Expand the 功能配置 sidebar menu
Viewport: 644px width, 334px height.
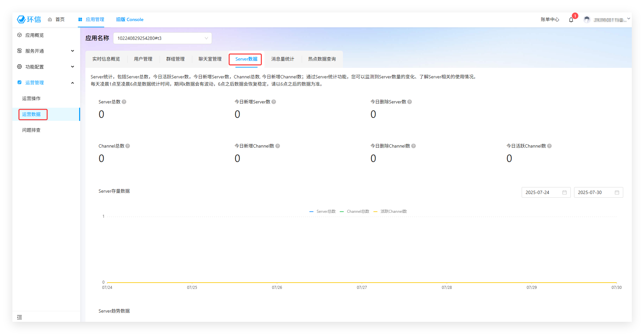[46, 67]
